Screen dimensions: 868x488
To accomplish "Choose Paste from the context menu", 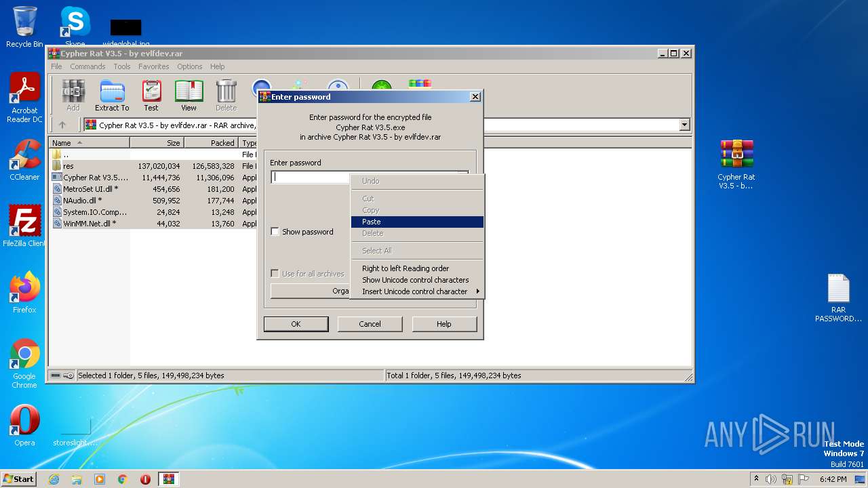I will (417, 222).
